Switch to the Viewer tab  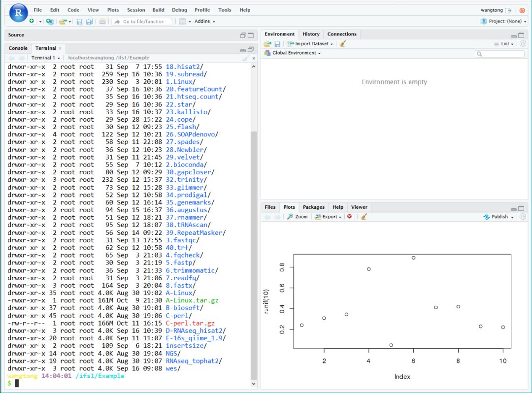(359, 207)
